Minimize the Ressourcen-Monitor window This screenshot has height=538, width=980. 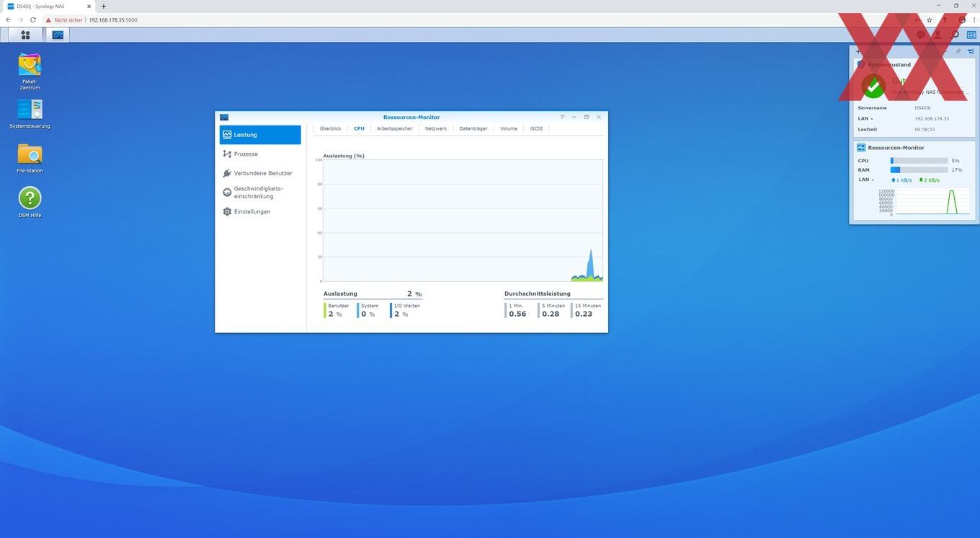point(574,117)
